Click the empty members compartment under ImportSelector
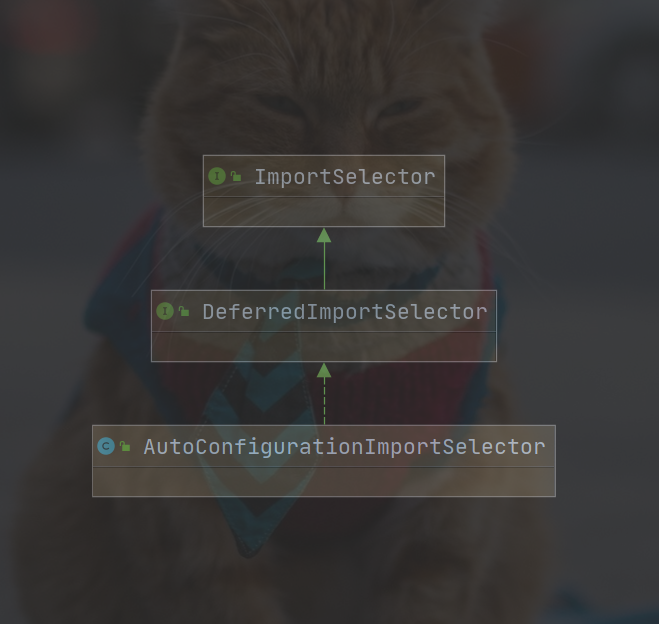The image size is (659, 624). click(x=324, y=212)
